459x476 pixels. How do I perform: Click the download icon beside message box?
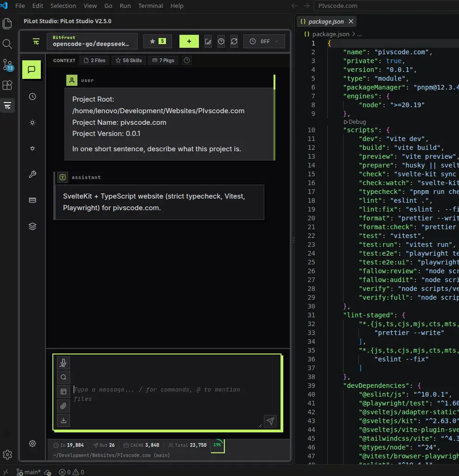(64, 420)
